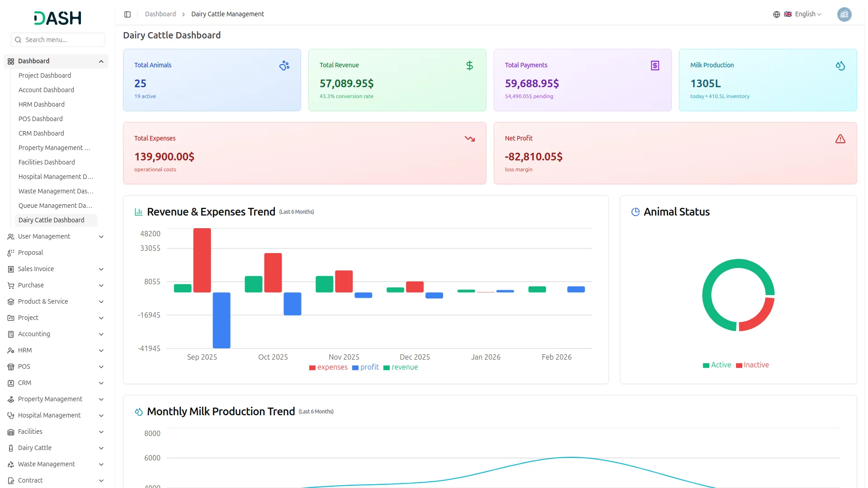Click the Total Animals paw icon
The width and height of the screenshot is (868, 488).
click(284, 66)
